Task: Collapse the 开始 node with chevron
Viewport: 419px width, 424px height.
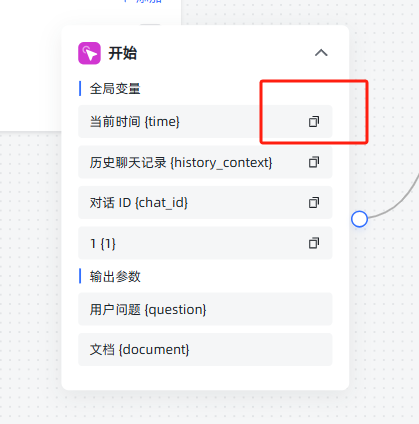Action: tap(321, 53)
